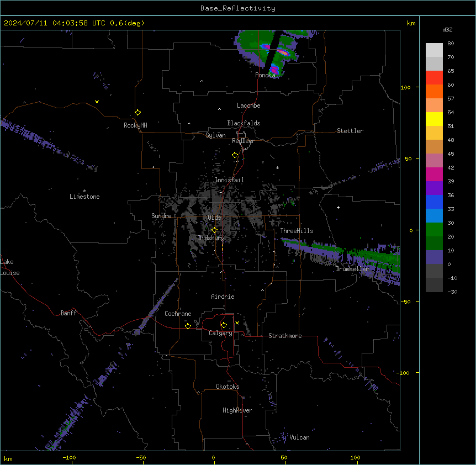The width and height of the screenshot is (476, 465).
Task: Click the yellow diamond marker above Calgary label
Action: click(x=224, y=325)
